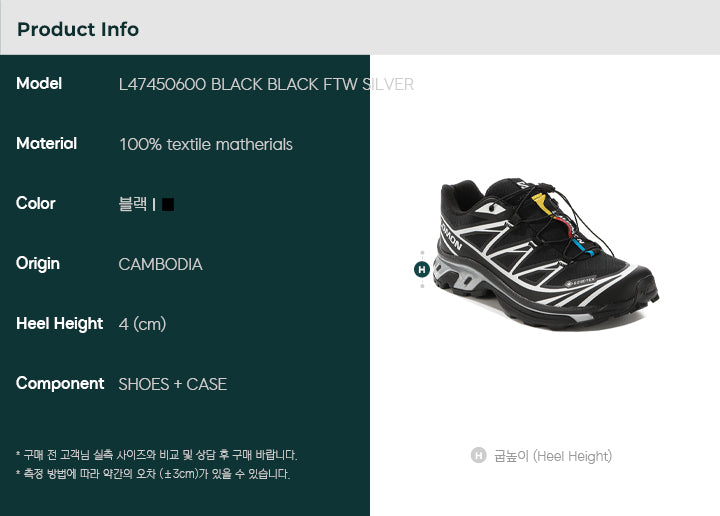Click the gray H legend icon
Viewport: 720px width, 516px height.
coord(478,455)
